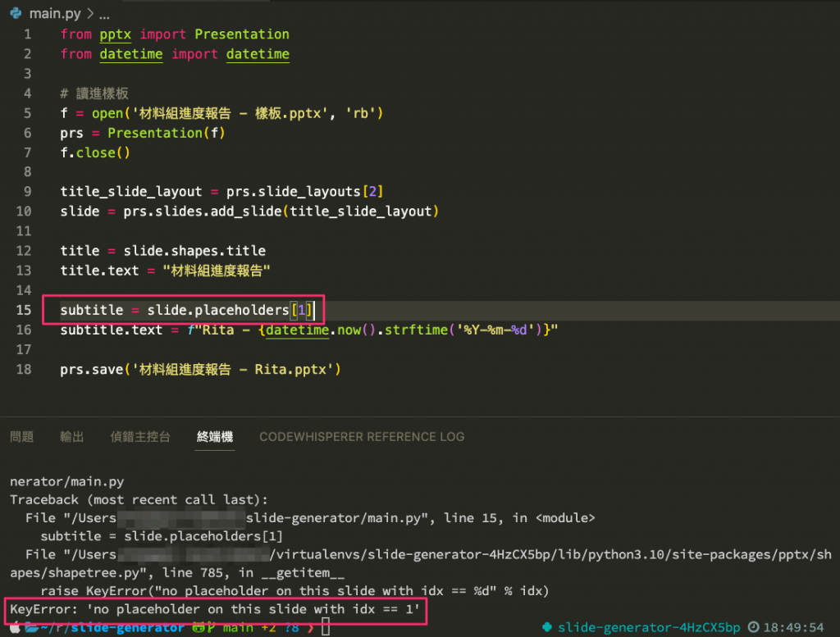Click the 'open' call on line 5
840x637 pixels.
(107, 113)
